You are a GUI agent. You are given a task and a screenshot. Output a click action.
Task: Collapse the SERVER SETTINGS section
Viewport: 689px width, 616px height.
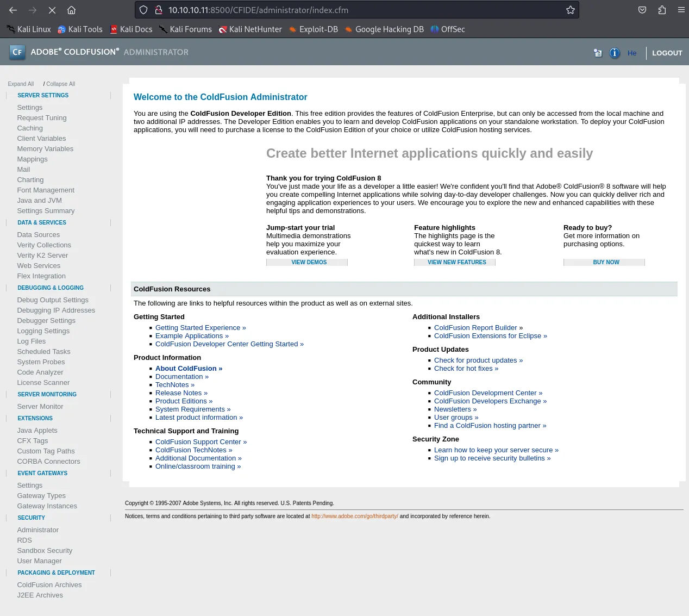(43, 95)
